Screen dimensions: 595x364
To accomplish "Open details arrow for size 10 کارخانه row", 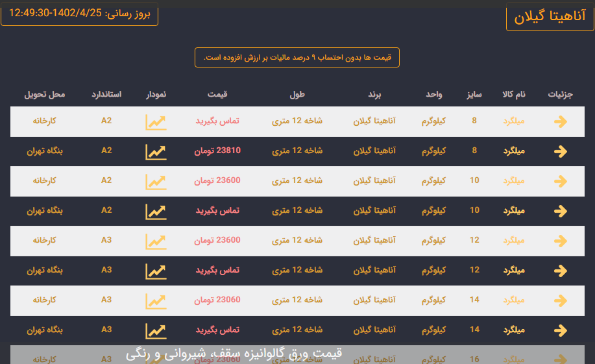I will click(x=561, y=181).
